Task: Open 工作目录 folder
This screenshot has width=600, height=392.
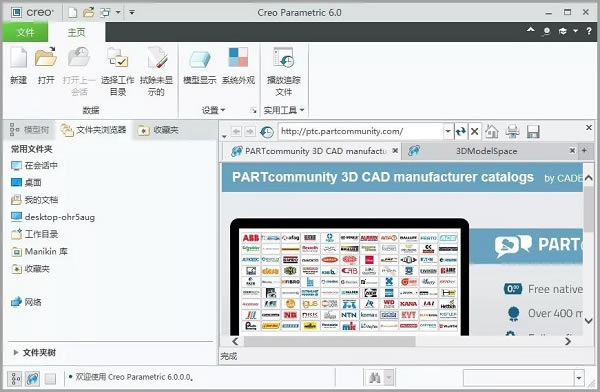Action: tap(34, 234)
